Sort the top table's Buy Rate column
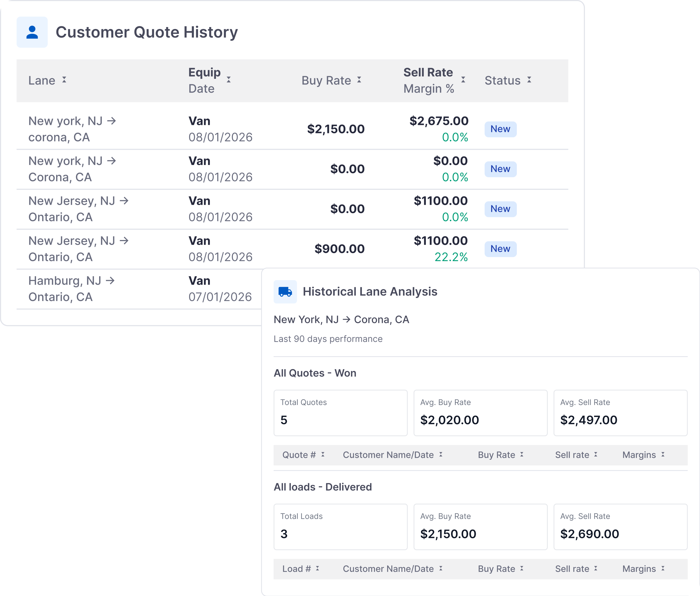Screen dimensions: 700x596 pos(359,80)
